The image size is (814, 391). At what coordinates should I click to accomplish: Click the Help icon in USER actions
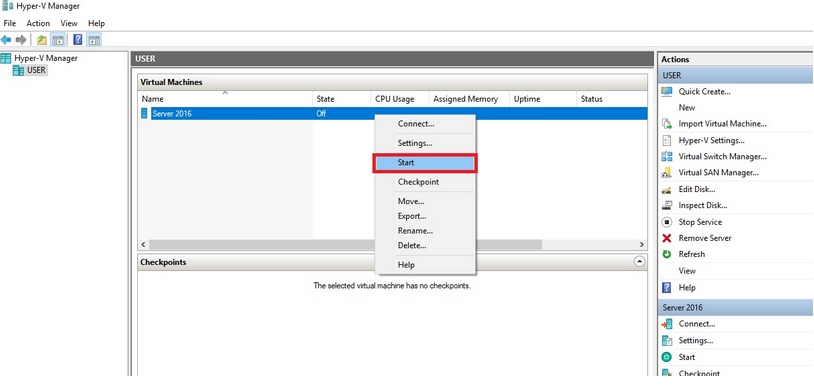[667, 288]
